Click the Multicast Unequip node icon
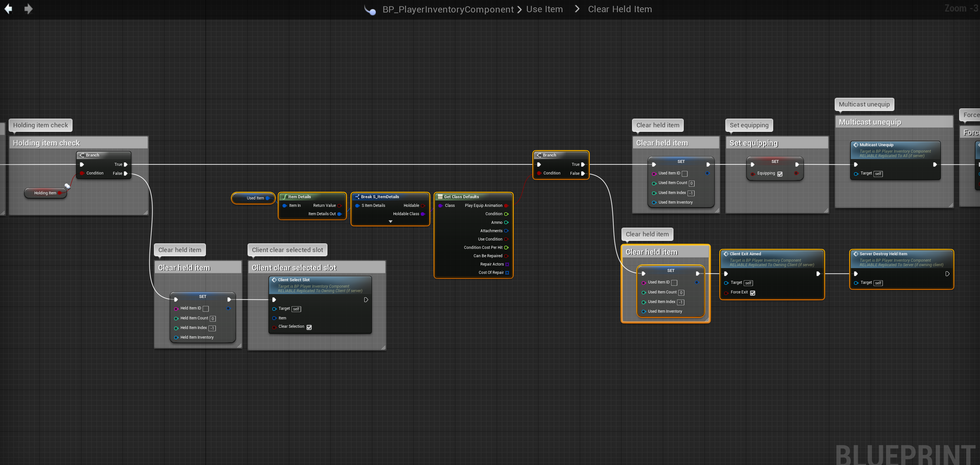 (856, 145)
